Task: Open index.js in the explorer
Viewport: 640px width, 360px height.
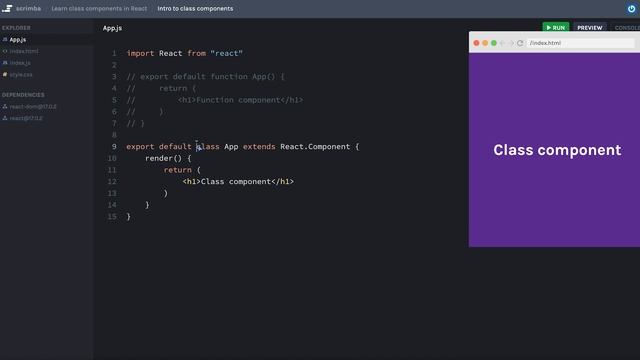Action: (x=20, y=63)
